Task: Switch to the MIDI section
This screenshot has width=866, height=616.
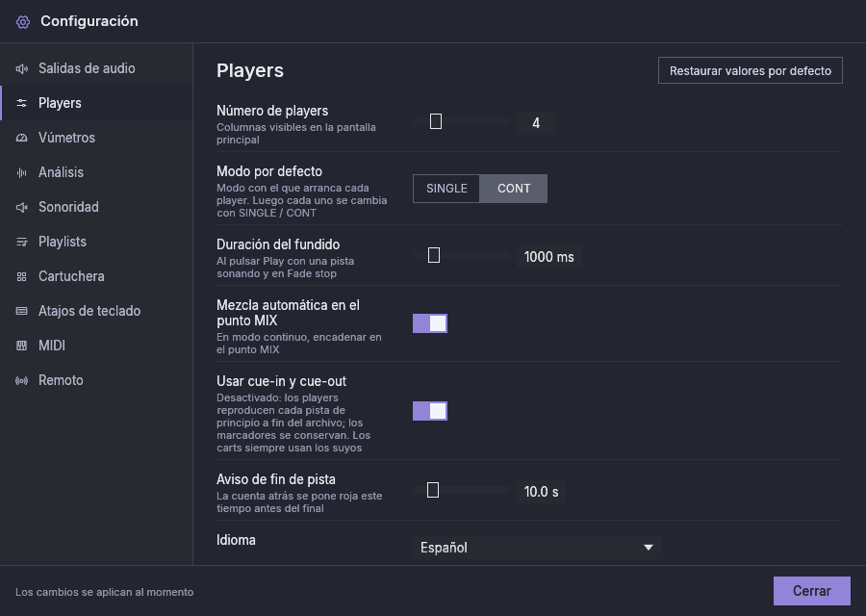Action: (96, 346)
